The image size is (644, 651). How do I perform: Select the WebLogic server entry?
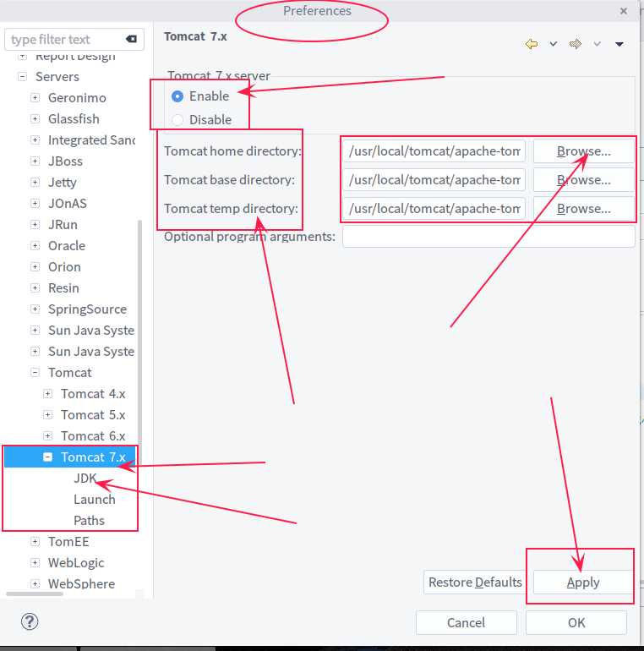tap(76, 563)
